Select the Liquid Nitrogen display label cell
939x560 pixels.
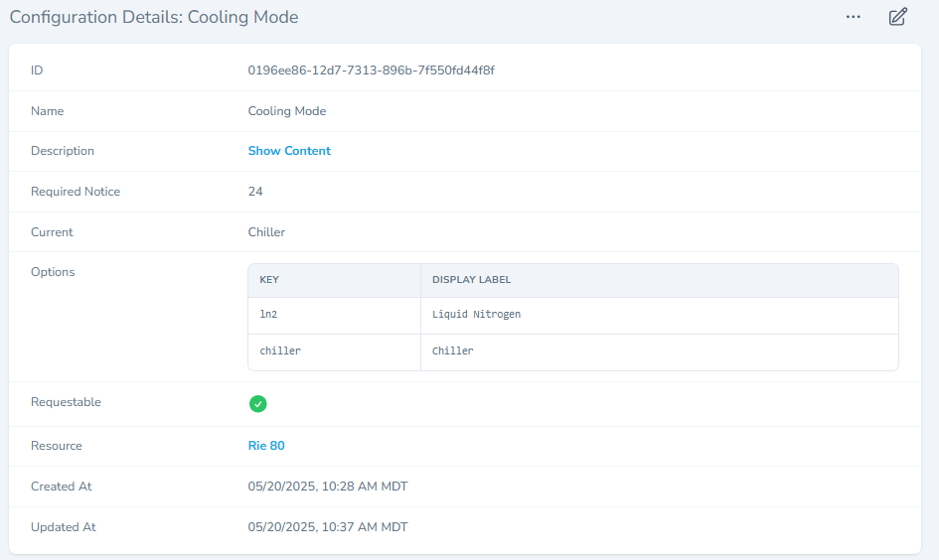point(476,315)
